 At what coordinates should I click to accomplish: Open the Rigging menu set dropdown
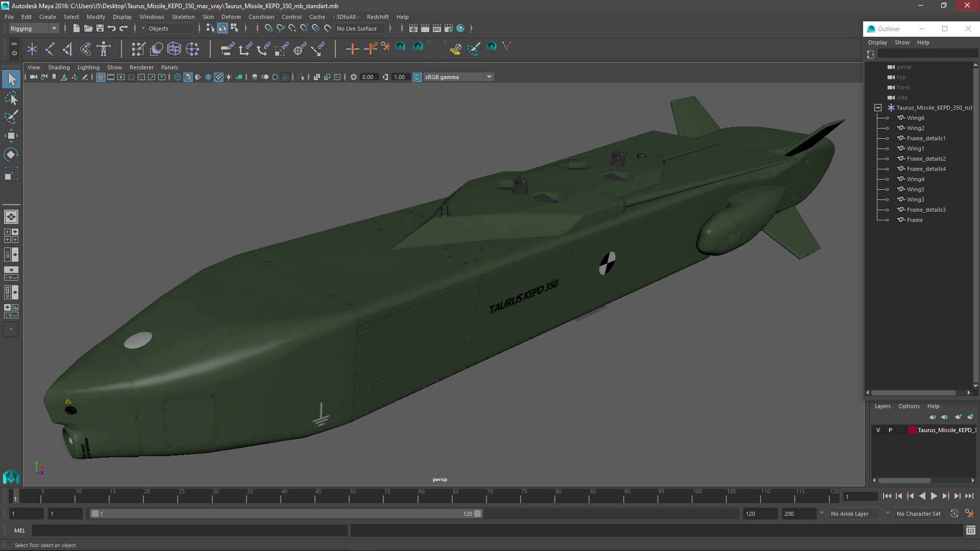tap(34, 29)
